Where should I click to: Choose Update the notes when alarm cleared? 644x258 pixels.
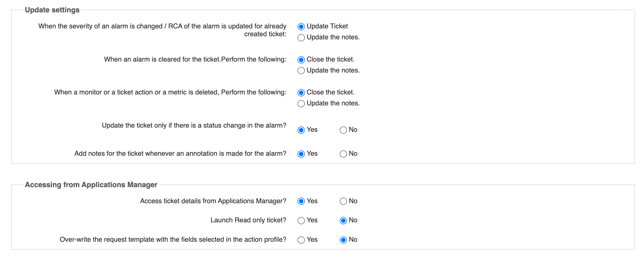click(x=301, y=71)
